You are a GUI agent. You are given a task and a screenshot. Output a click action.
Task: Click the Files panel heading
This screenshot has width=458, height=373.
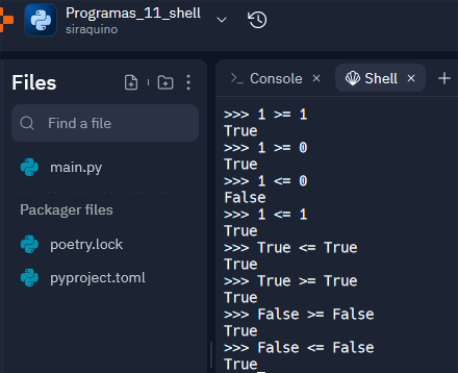(x=34, y=83)
